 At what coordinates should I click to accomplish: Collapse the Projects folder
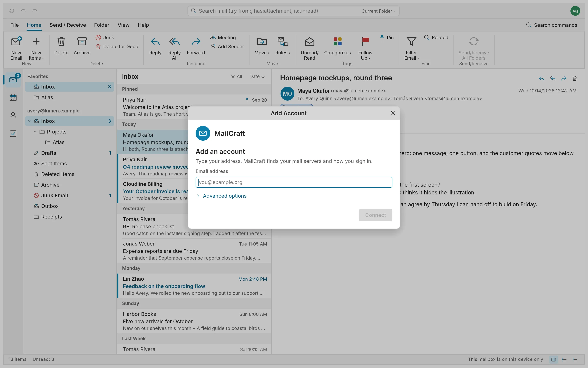pos(35,132)
